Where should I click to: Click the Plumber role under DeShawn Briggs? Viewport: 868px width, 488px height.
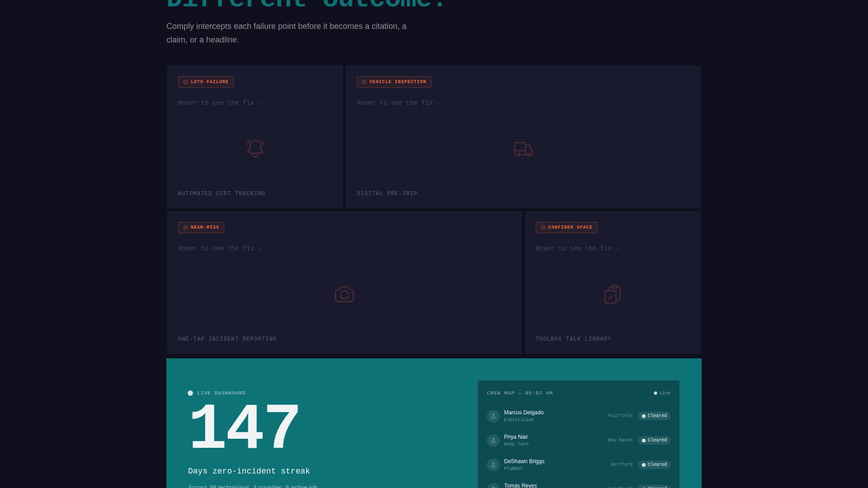tap(514, 469)
